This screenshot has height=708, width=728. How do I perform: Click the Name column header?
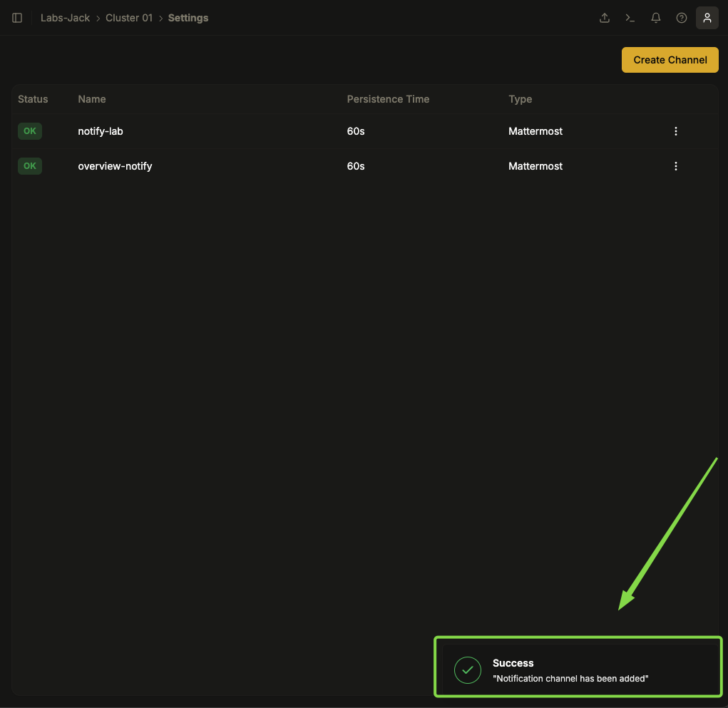92,99
